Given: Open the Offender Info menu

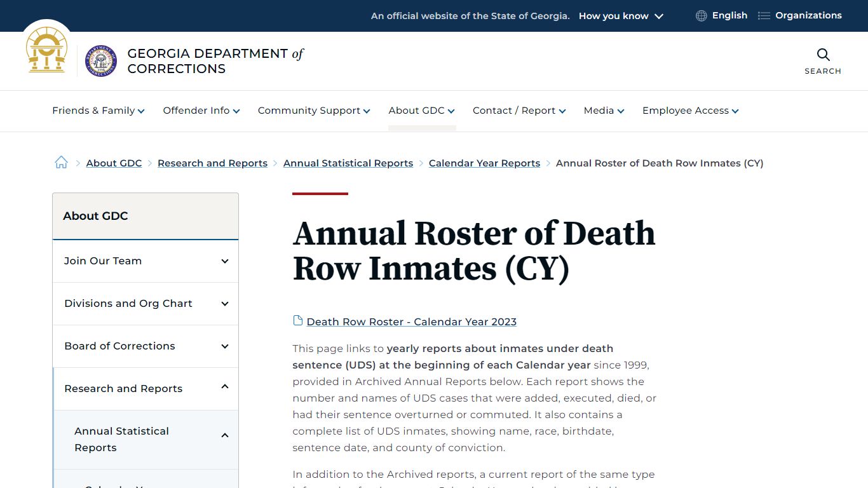Looking at the screenshot, I should coord(201,111).
